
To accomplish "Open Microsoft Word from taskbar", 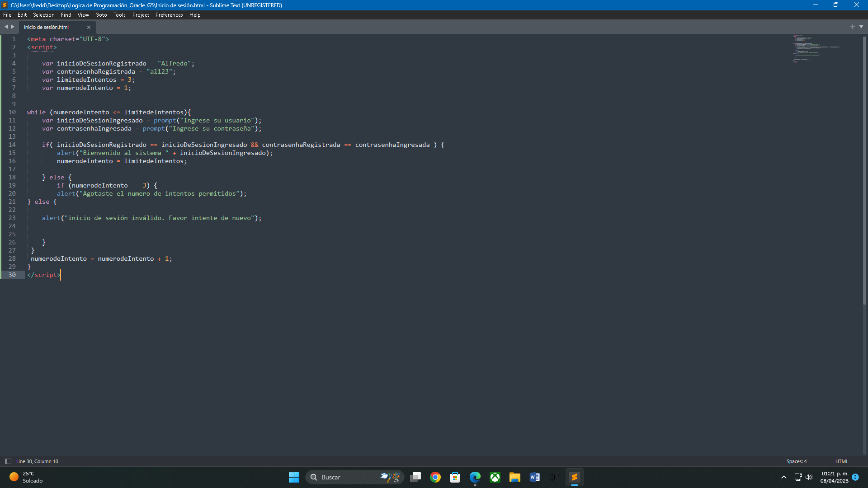I will click(535, 477).
